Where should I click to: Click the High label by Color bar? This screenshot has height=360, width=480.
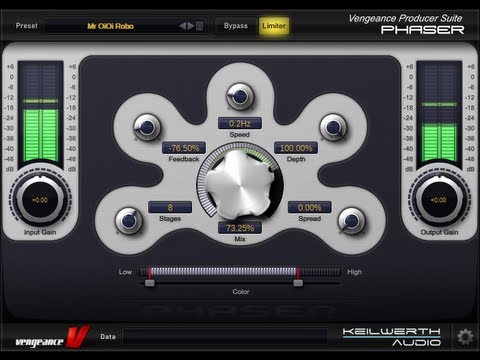354,272
